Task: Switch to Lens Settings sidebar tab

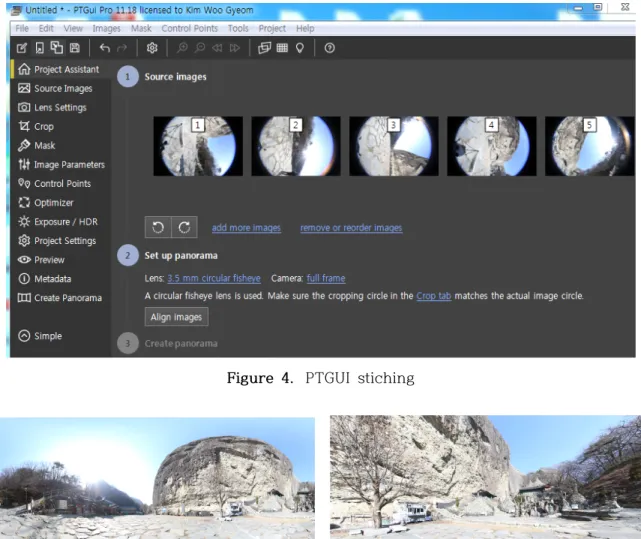Action: pos(61,108)
